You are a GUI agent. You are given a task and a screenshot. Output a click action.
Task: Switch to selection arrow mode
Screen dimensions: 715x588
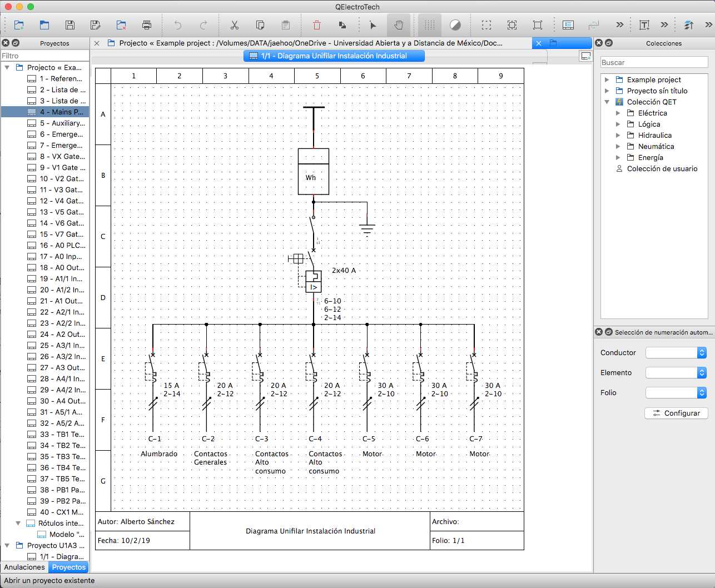point(373,25)
